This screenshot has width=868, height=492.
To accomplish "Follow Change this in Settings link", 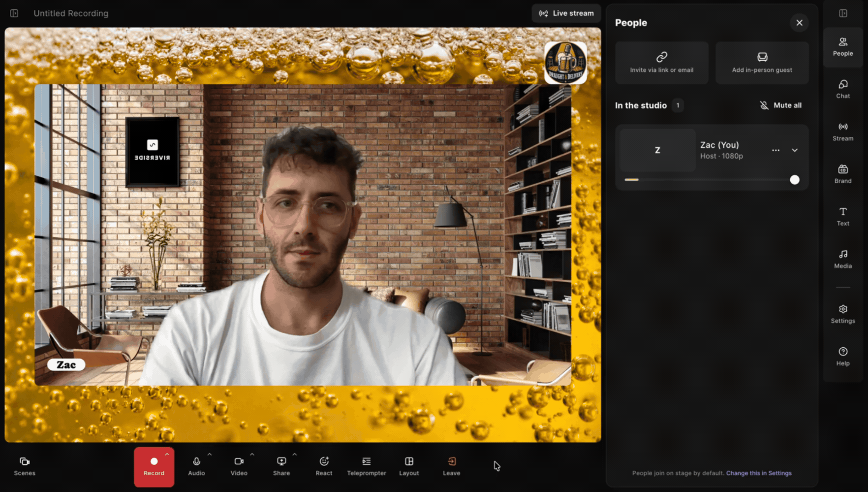I will click(759, 473).
